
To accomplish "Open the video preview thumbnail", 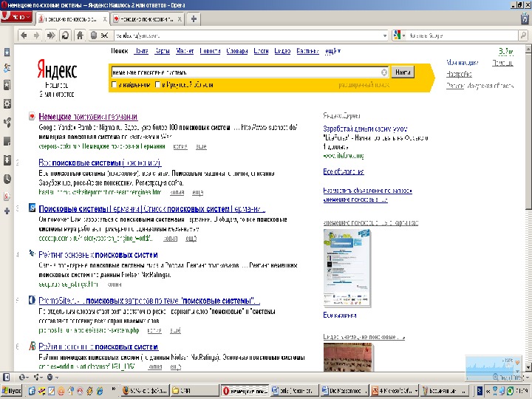I will pos(348,358).
